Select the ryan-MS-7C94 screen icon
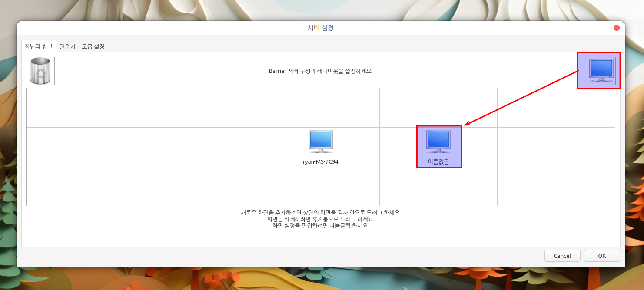 tap(321, 142)
